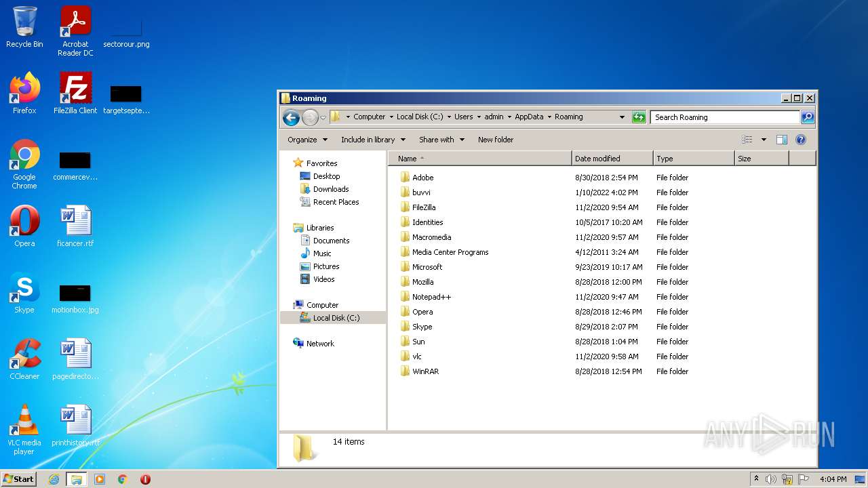Viewport: 868px width, 488px height.
Task: Show hidden tray icons arrow
Action: (x=756, y=479)
